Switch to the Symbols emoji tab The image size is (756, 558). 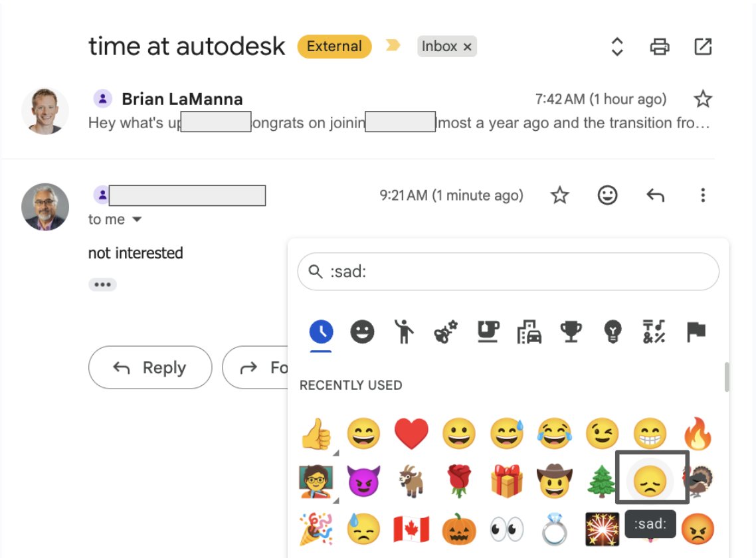654,331
